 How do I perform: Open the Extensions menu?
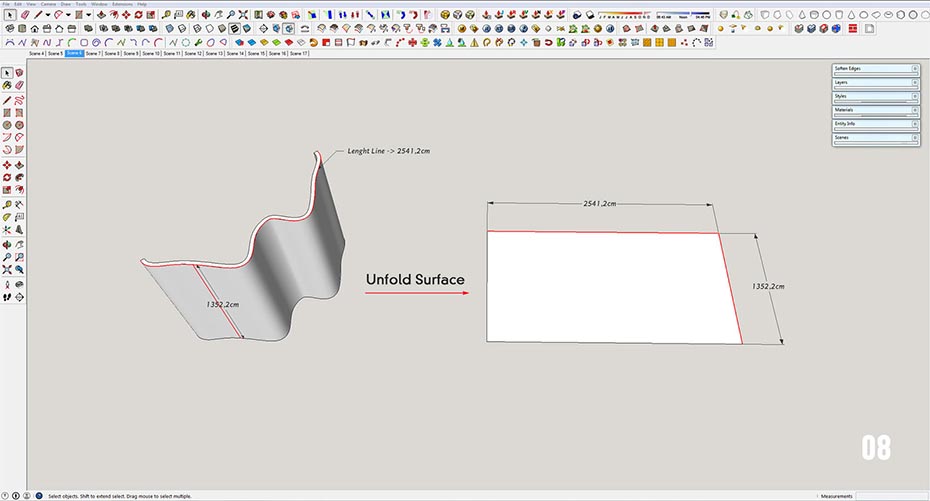(x=122, y=4)
